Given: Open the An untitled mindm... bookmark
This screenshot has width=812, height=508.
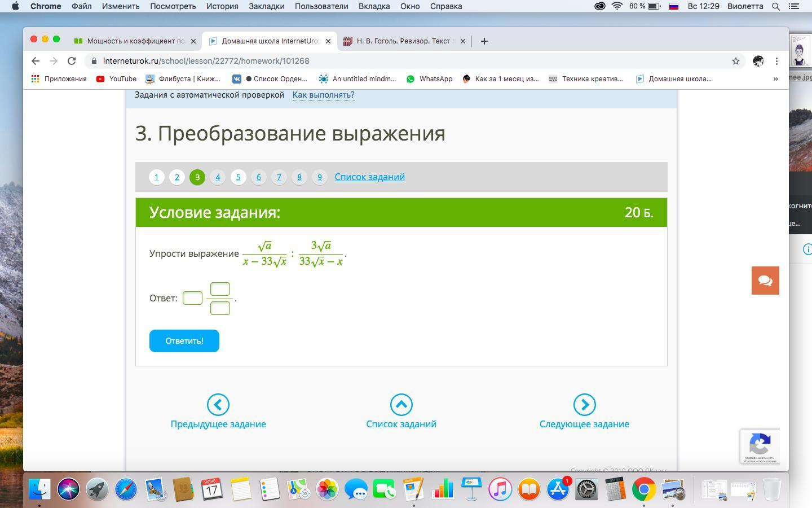Looking at the screenshot, I should (x=358, y=79).
